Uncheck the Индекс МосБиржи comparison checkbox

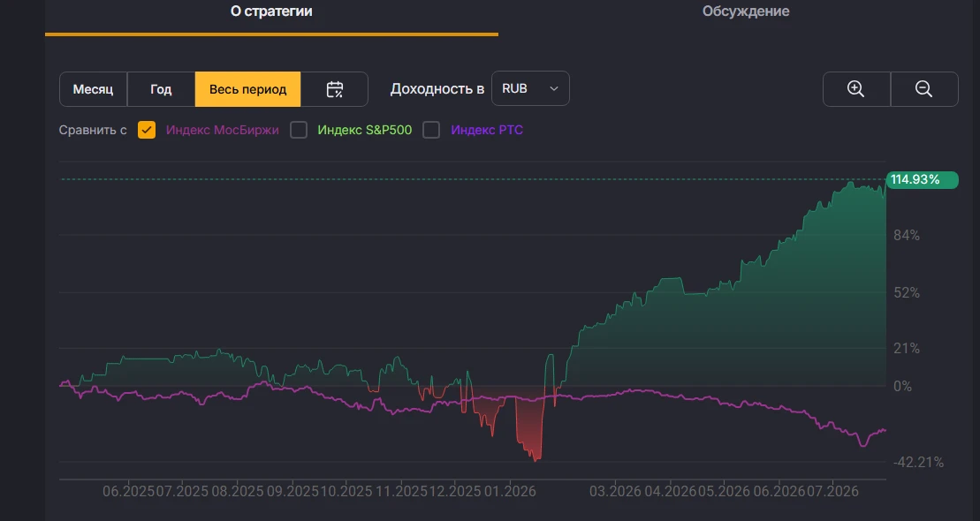147,130
